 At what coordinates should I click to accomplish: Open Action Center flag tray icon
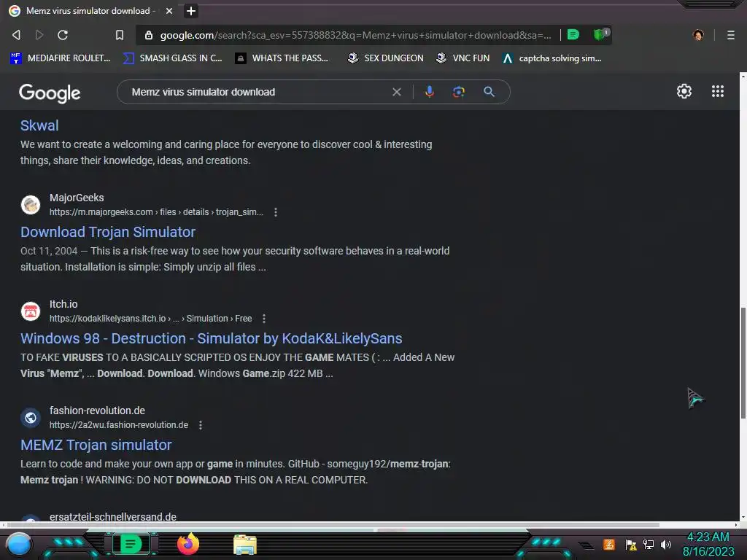(631, 545)
